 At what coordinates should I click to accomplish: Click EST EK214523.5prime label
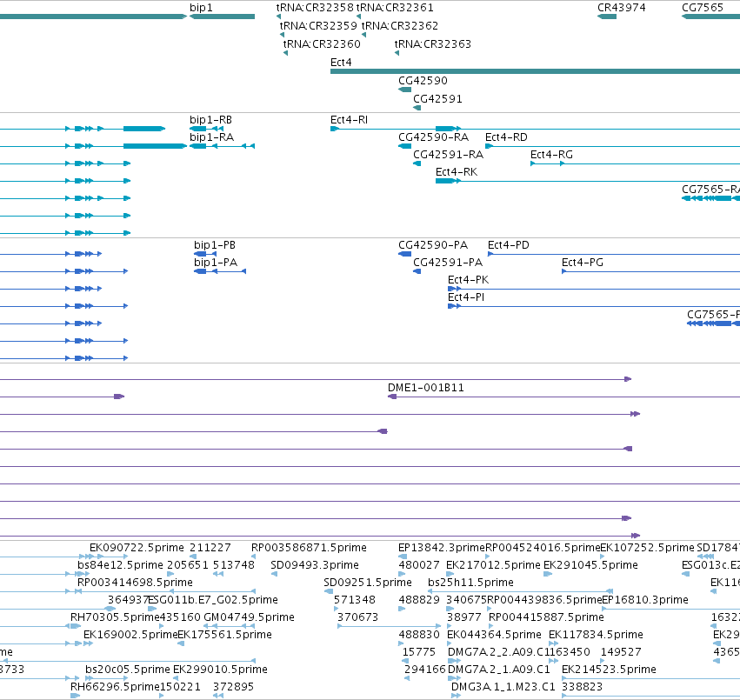[609, 670]
